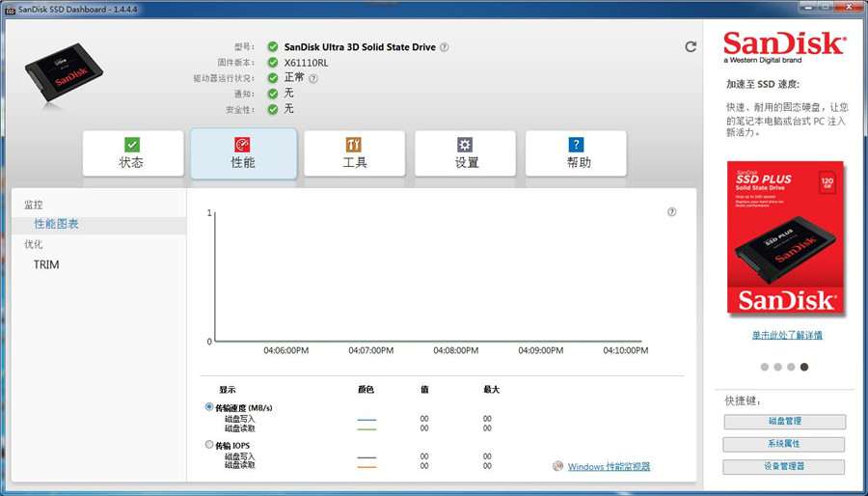This screenshot has height=496, width=868.
Task: Select the 传输 IOPS radio button
Action: 209,445
